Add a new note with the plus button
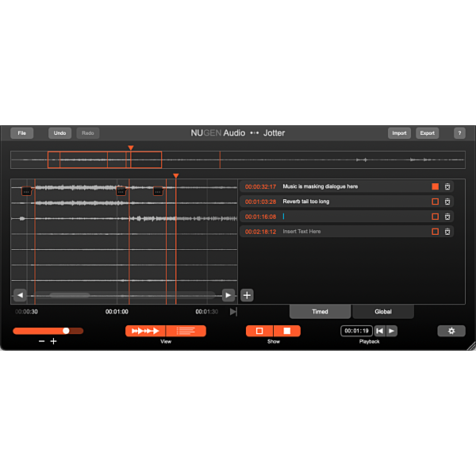 coord(247,295)
